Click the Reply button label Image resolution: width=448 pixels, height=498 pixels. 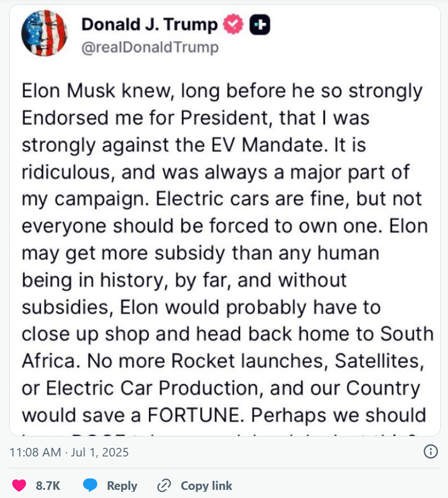[x=122, y=486]
